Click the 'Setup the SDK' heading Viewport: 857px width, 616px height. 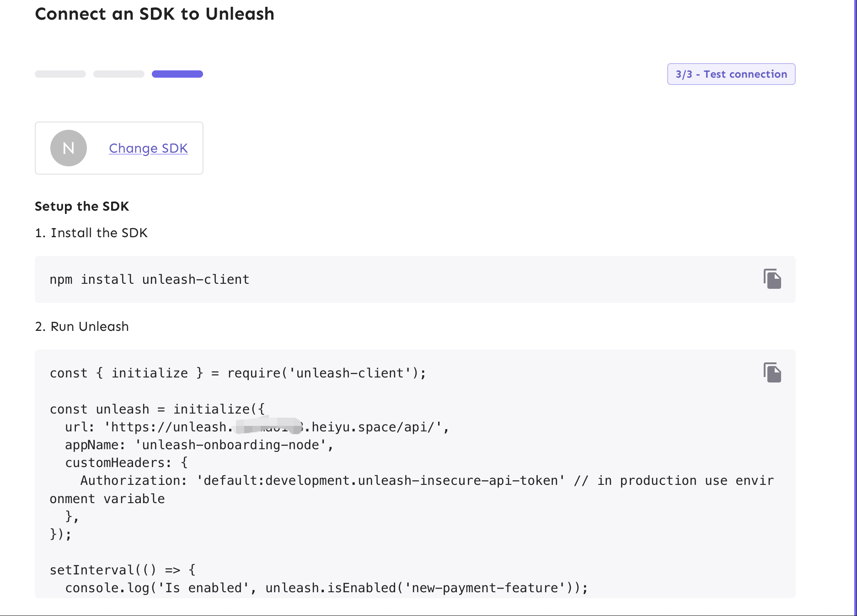click(82, 206)
